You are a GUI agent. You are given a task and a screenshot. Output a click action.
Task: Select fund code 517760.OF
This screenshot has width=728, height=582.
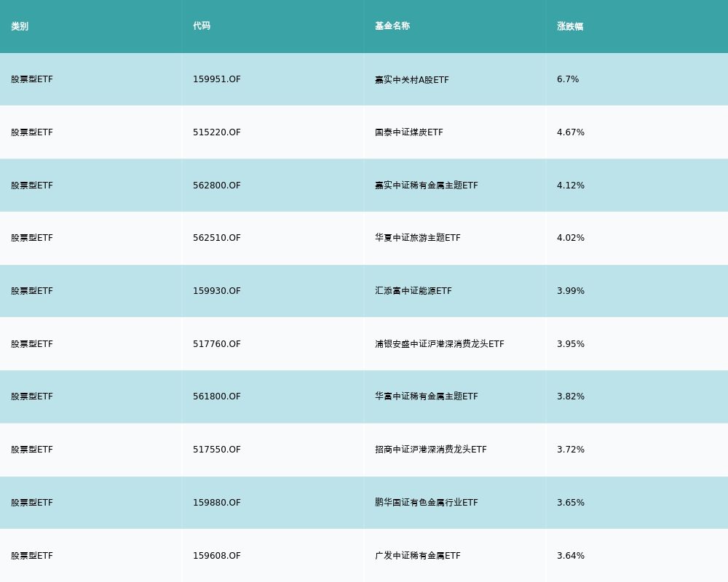pyautogui.click(x=217, y=344)
